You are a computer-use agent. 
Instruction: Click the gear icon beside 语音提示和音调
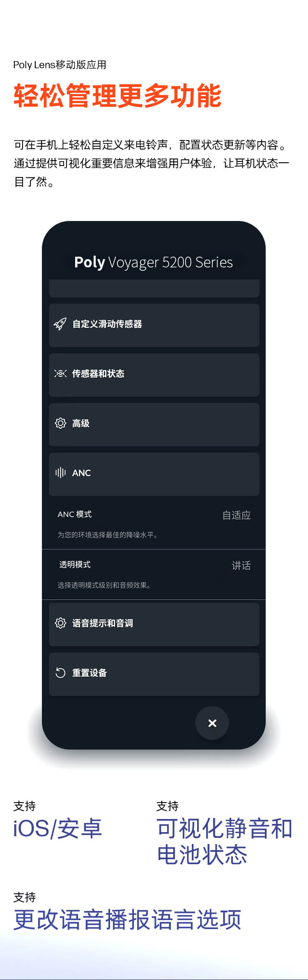pyautogui.click(x=61, y=623)
